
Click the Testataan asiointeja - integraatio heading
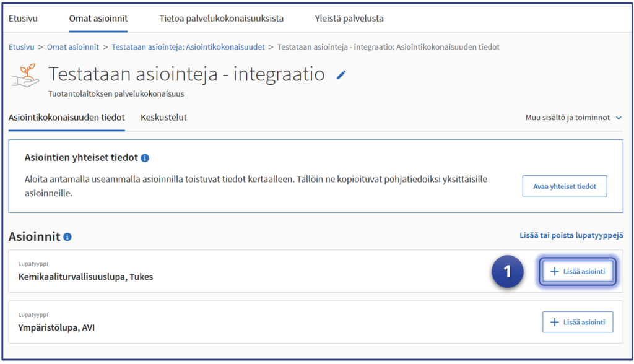tap(186, 75)
